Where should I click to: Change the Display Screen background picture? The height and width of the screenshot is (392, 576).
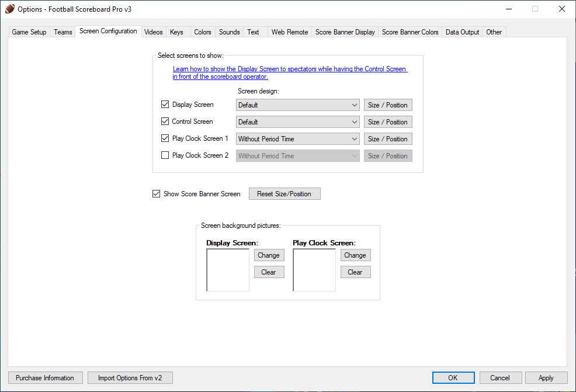tap(269, 255)
